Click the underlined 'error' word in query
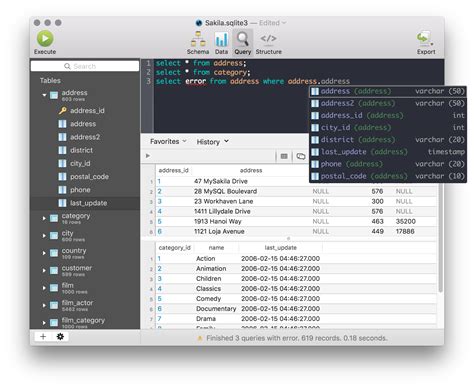 coord(196,81)
